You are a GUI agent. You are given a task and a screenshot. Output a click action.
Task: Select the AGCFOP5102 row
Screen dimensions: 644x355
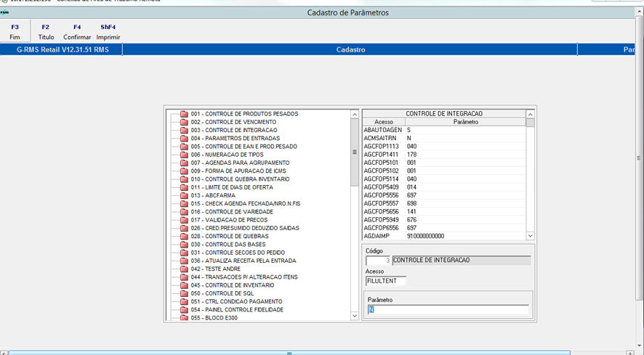pos(444,171)
